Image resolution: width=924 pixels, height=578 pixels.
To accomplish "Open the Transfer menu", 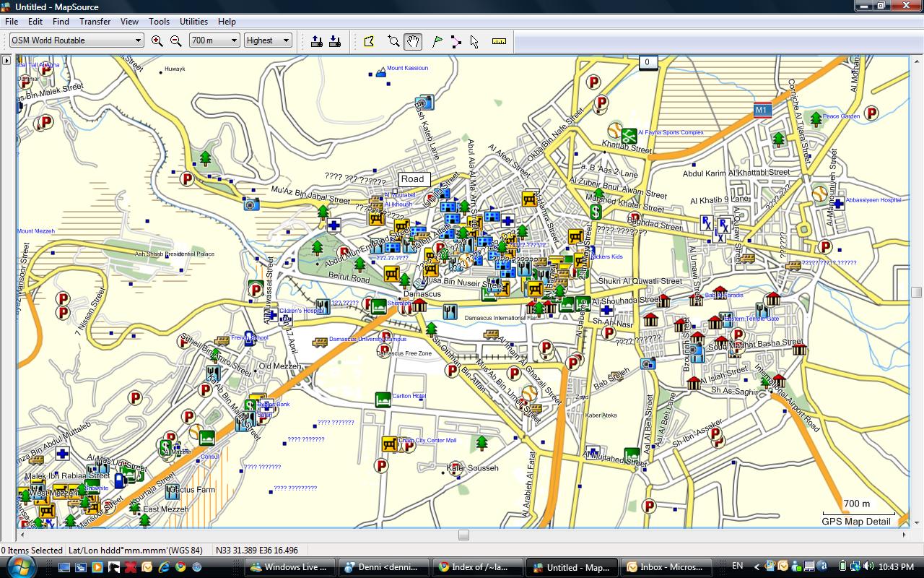I will [95, 22].
